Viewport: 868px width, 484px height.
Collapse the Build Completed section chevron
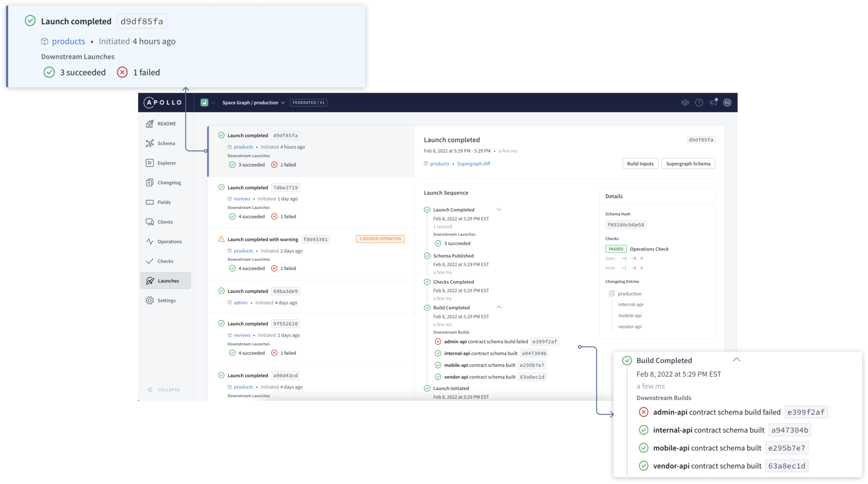[x=499, y=307]
